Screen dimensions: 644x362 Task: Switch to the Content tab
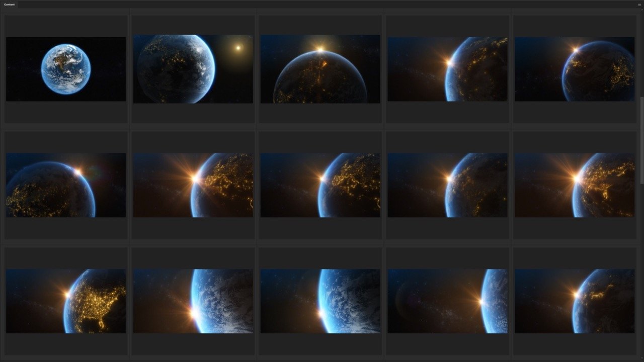click(x=10, y=5)
